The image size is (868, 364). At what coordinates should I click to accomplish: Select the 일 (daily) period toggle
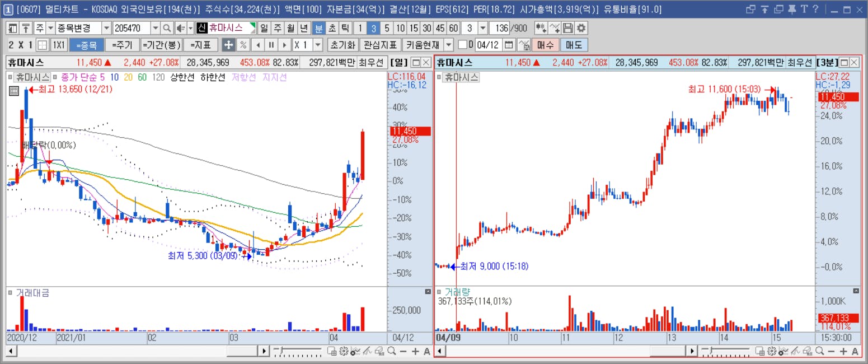pos(264,28)
